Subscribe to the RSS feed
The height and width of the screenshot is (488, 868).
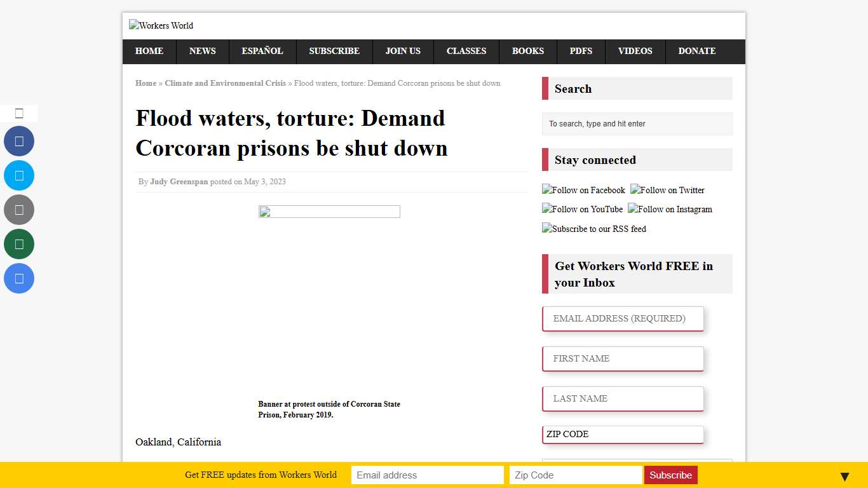tap(593, 229)
